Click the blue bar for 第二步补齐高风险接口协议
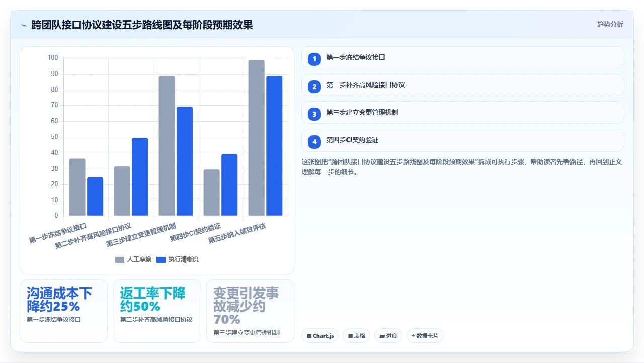 tap(140, 177)
